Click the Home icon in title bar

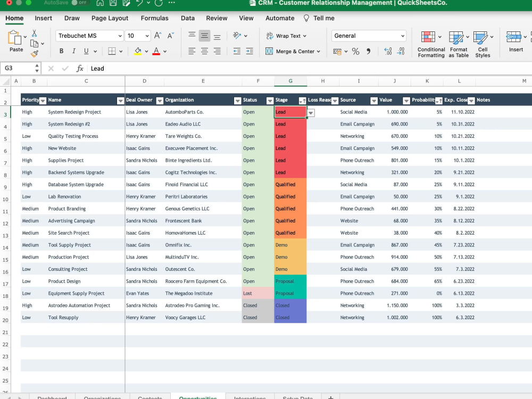pyautogui.click(x=100, y=3)
